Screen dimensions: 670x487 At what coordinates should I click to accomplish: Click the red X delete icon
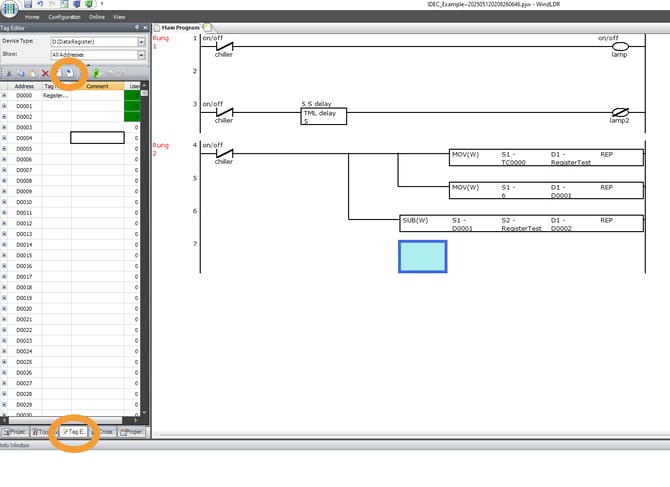(45, 73)
